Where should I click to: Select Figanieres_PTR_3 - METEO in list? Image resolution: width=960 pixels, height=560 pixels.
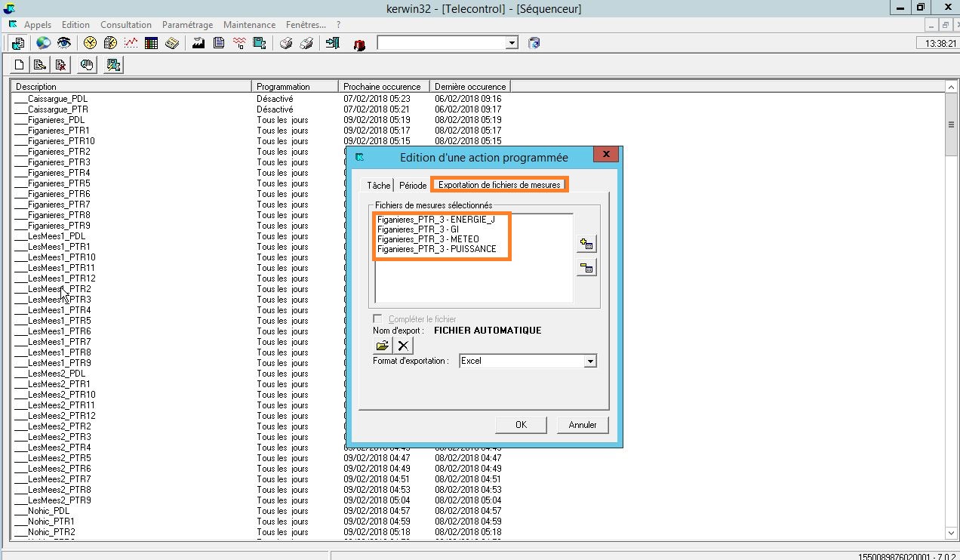(428, 239)
